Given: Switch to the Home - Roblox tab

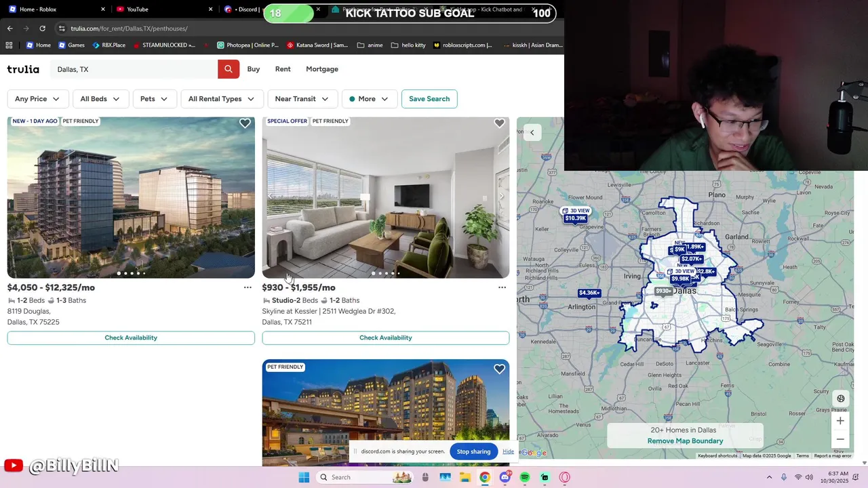Looking at the screenshot, I should (x=56, y=9).
